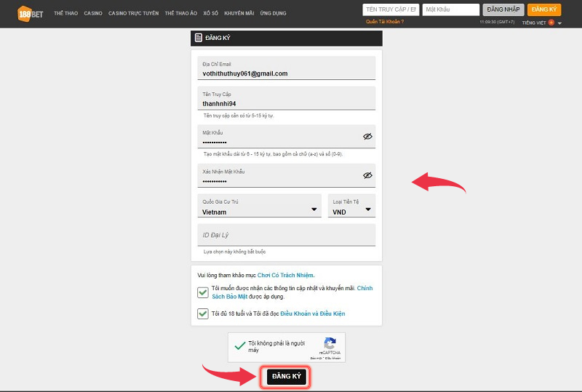Image resolution: width=582 pixels, height=392 pixels.
Task: Show the Mật Khẩu password via eye icon
Action: point(367,136)
